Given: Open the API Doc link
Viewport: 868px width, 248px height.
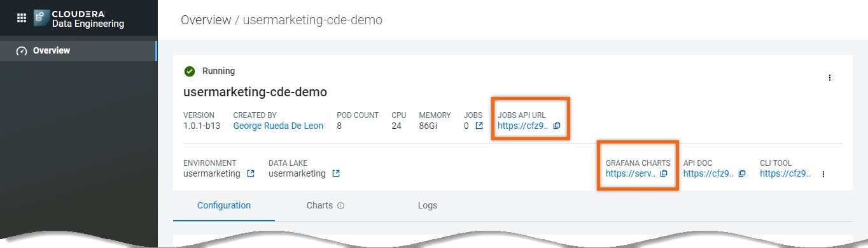Looking at the screenshot, I should 708,173.
